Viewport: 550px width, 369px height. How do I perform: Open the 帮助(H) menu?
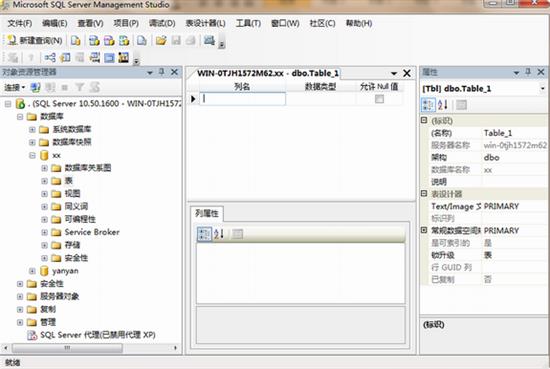click(x=359, y=24)
